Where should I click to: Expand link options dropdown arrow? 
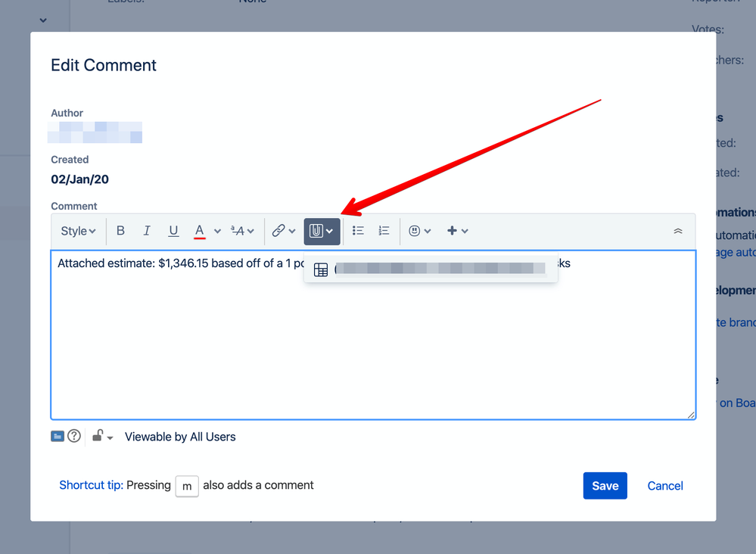[x=291, y=232]
